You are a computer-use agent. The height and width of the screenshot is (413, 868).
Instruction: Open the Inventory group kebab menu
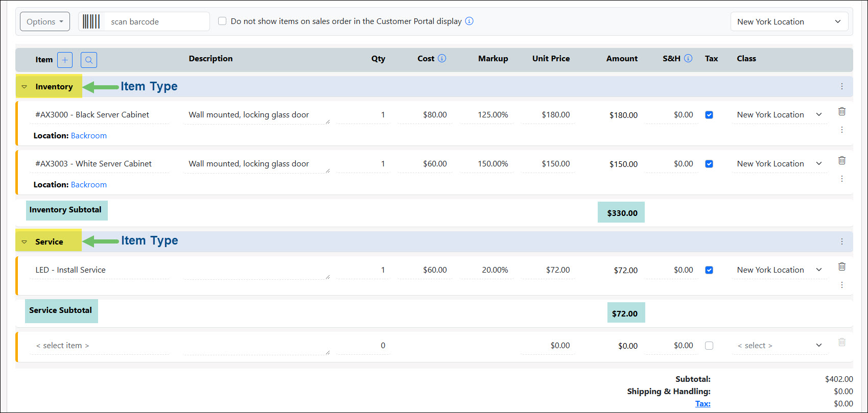[842, 86]
